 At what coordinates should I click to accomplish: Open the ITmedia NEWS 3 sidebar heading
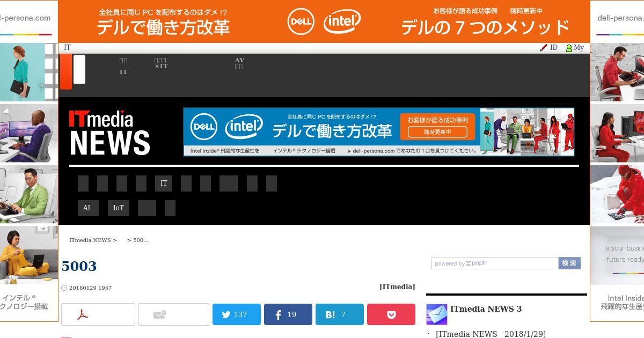pos(486,309)
